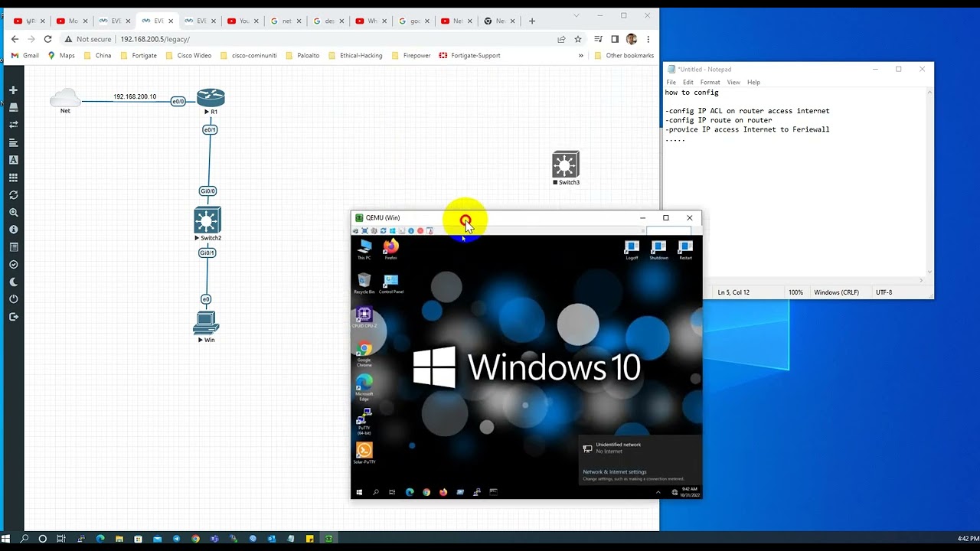
Task: Refresh the topology from EVE sidebar
Action: (x=13, y=195)
